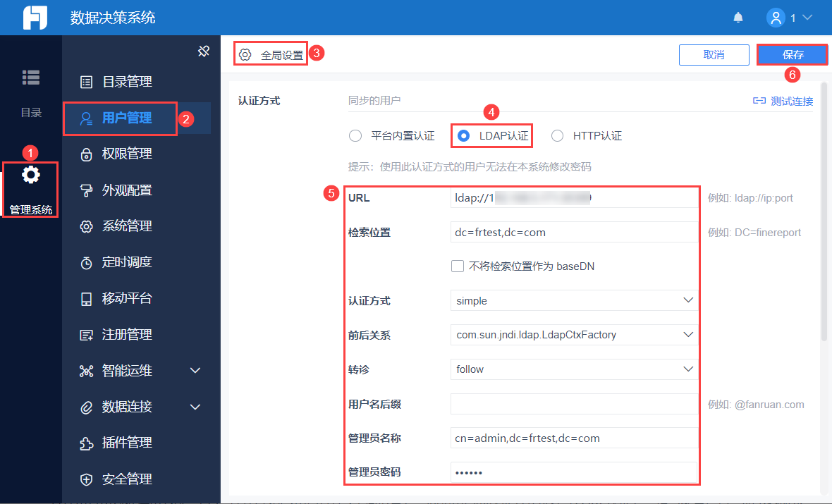The height and width of the screenshot is (504, 832).
Task: Click the 测试连接 link
Action: coord(791,101)
